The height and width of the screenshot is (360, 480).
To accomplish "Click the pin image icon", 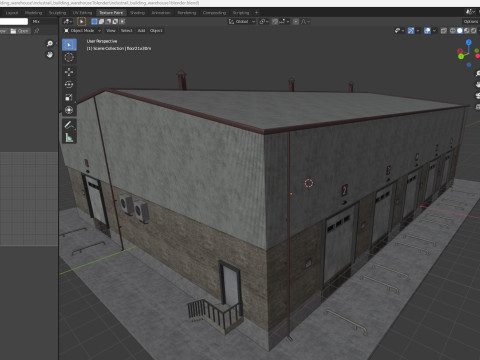I will tap(36, 31).
